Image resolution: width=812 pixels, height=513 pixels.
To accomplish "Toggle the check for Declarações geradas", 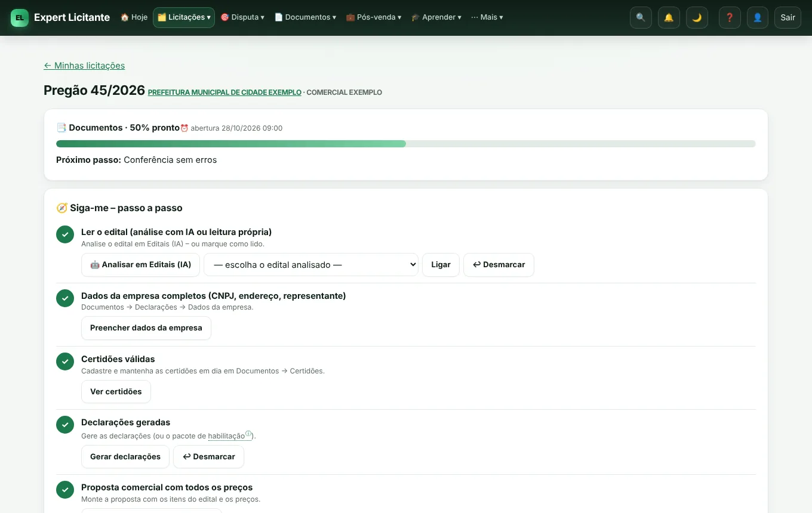I will click(65, 425).
